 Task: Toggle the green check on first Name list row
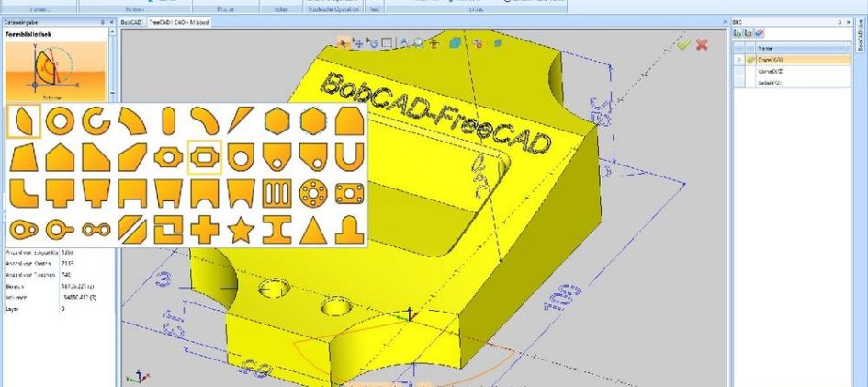coord(750,60)
